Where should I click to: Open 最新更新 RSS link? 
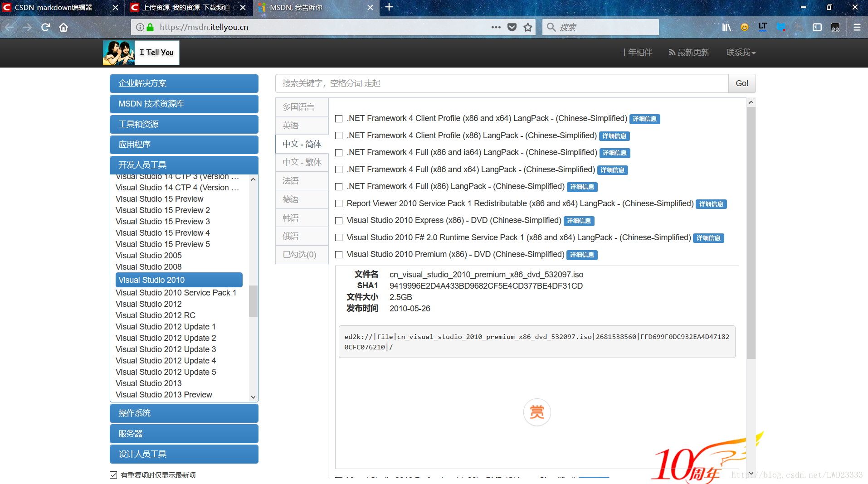point(689,53)
